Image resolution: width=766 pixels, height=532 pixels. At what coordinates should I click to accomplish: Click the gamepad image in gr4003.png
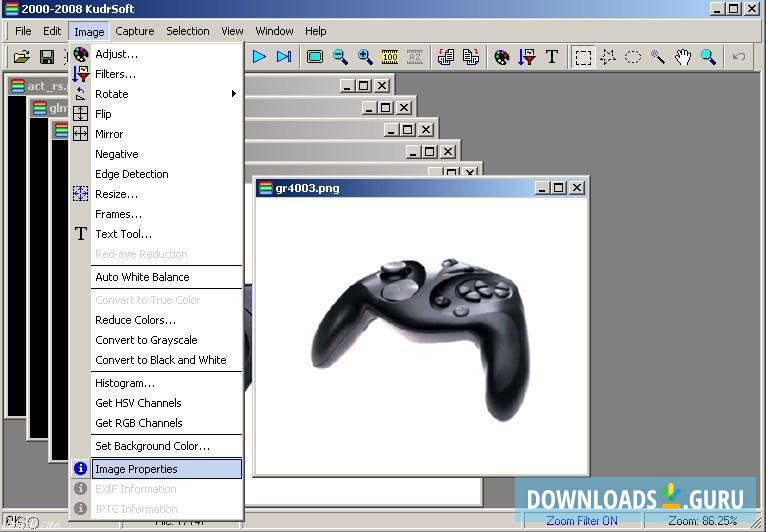[421, 338]
